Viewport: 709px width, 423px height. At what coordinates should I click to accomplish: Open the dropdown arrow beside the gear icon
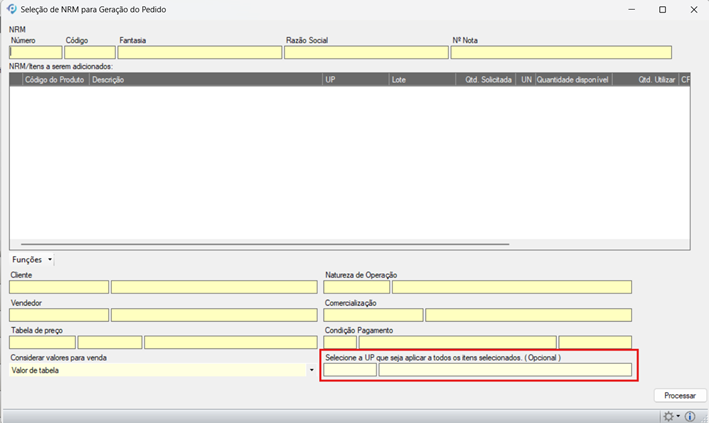pyautogui.click(x=678, y=416)
